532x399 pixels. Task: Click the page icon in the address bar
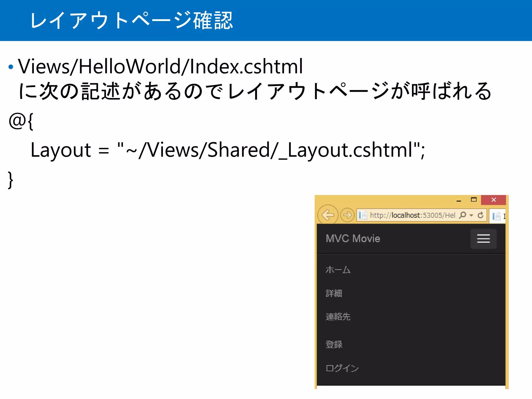(363, 215)
